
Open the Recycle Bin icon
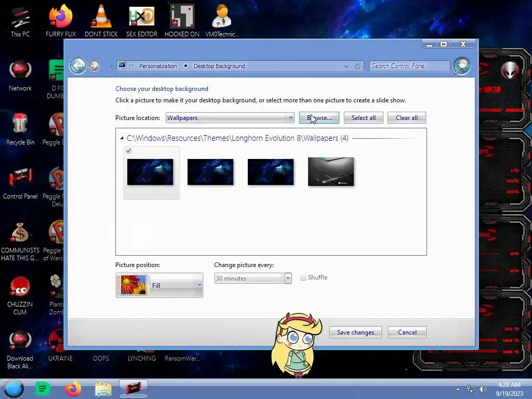20,129
